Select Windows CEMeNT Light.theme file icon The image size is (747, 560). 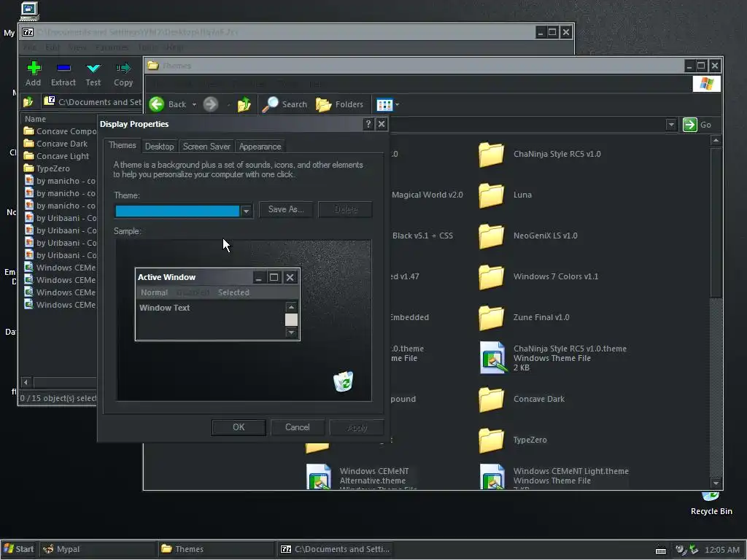tap(492, 477)
